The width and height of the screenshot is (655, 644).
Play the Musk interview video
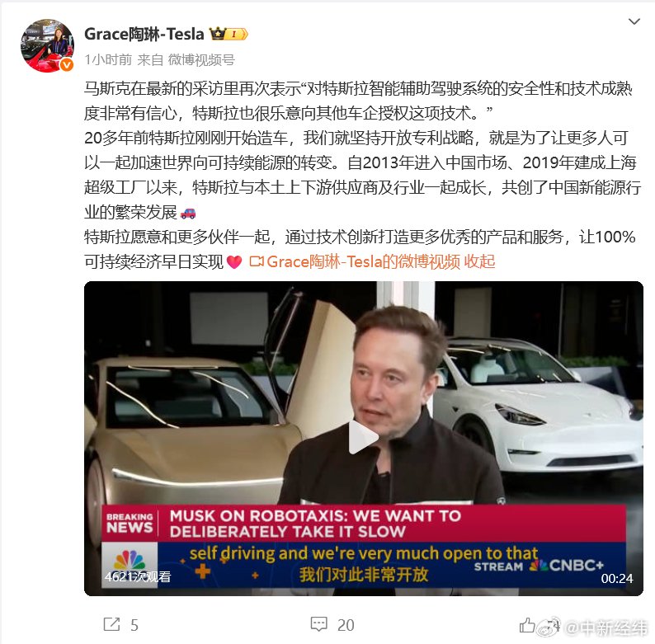tap(364, 437)
